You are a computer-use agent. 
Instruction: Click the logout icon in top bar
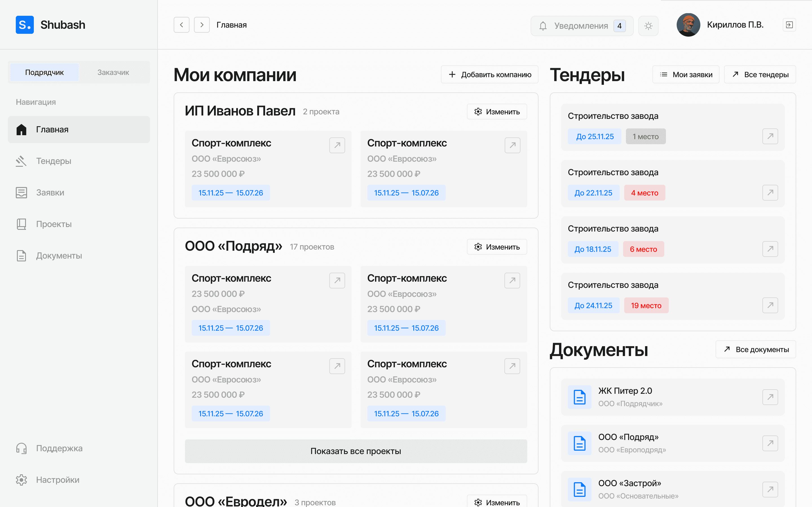(789, 25)
